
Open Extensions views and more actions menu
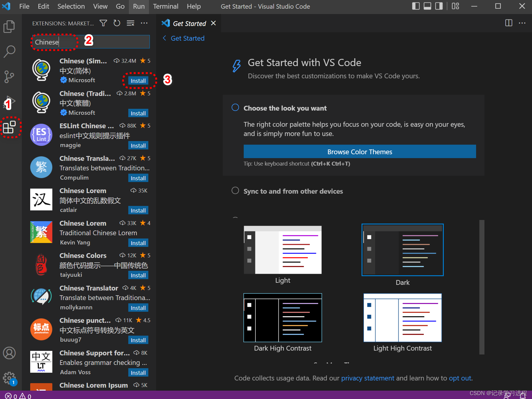pos(144,23)
